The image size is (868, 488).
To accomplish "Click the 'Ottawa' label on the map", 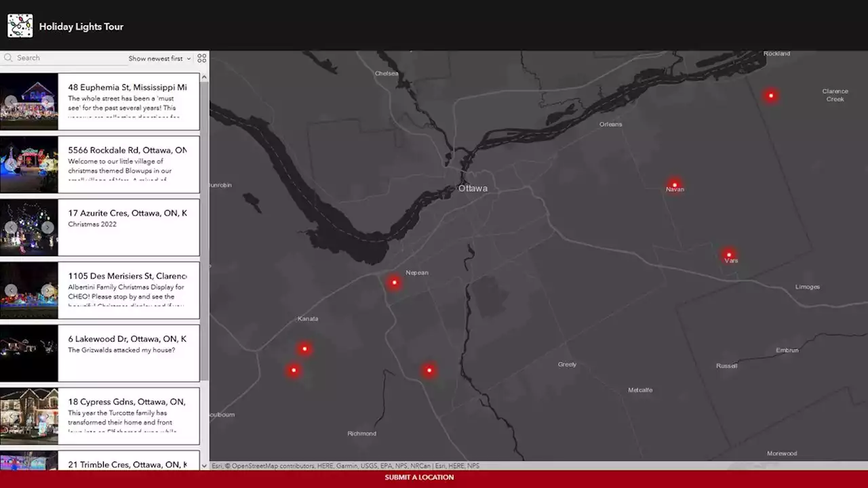I will 473,188.
